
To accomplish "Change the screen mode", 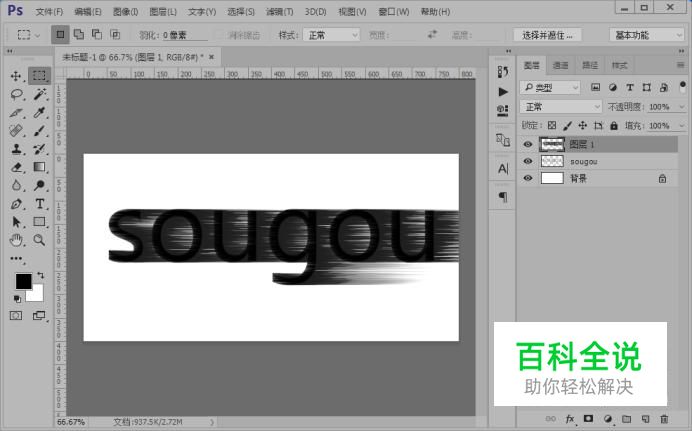I will tap(39, 315).
